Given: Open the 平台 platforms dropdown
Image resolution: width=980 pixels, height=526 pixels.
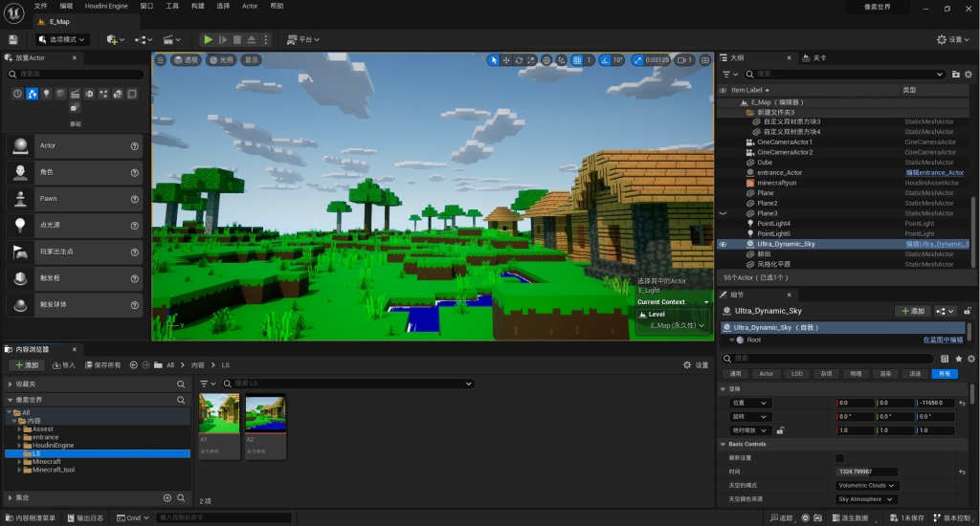Looking at the screenshot, I should tap(303, 39).
